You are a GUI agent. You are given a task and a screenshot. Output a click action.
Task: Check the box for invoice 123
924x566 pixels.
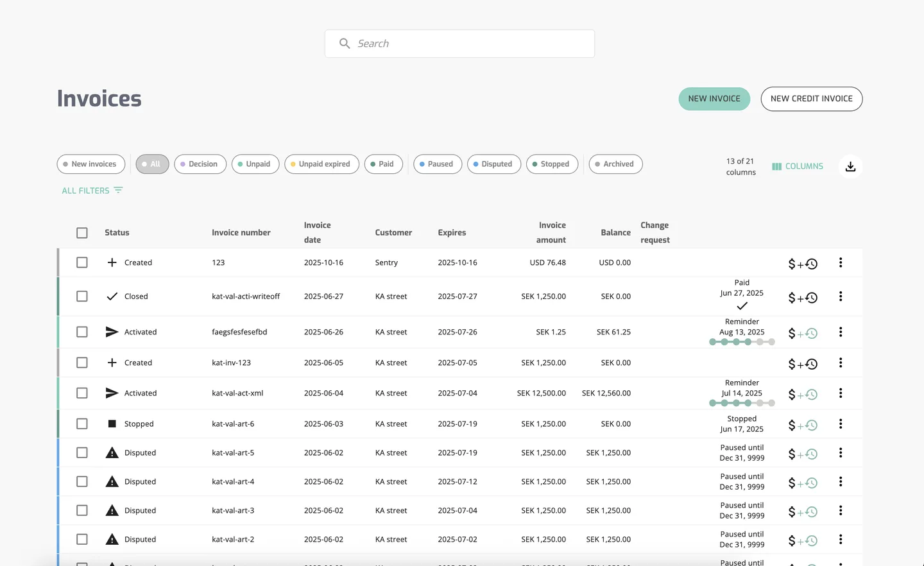click(82, 262)
